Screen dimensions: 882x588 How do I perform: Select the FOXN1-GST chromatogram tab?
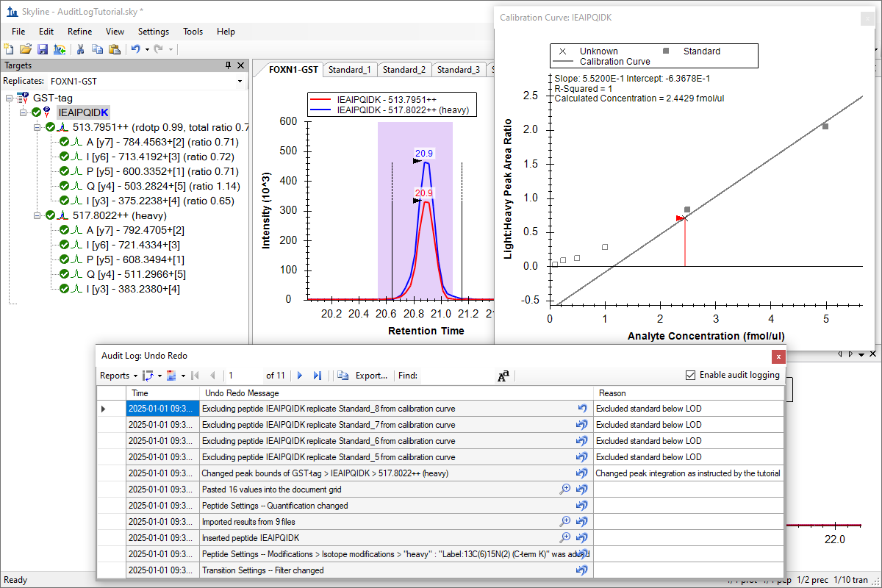pyautogui.click(x=293, y=70)
